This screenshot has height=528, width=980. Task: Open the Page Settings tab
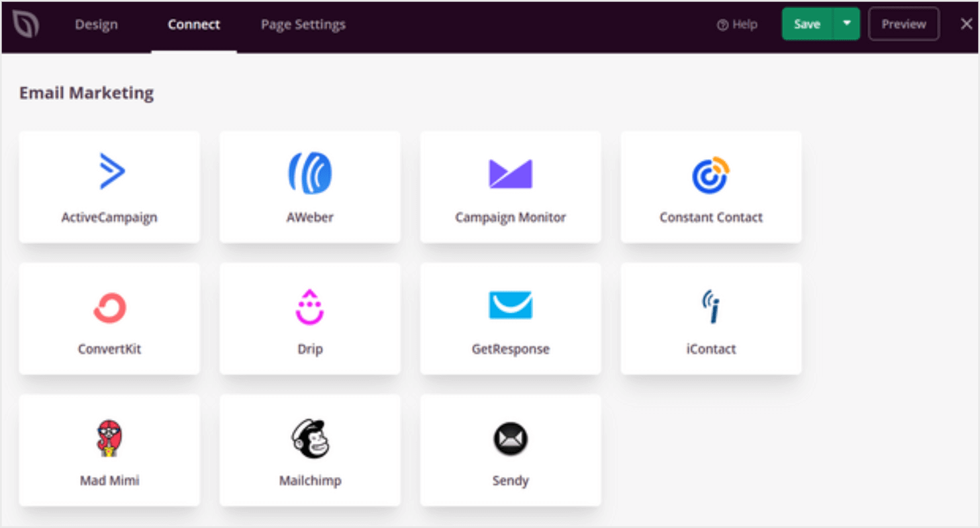(302, 24)
